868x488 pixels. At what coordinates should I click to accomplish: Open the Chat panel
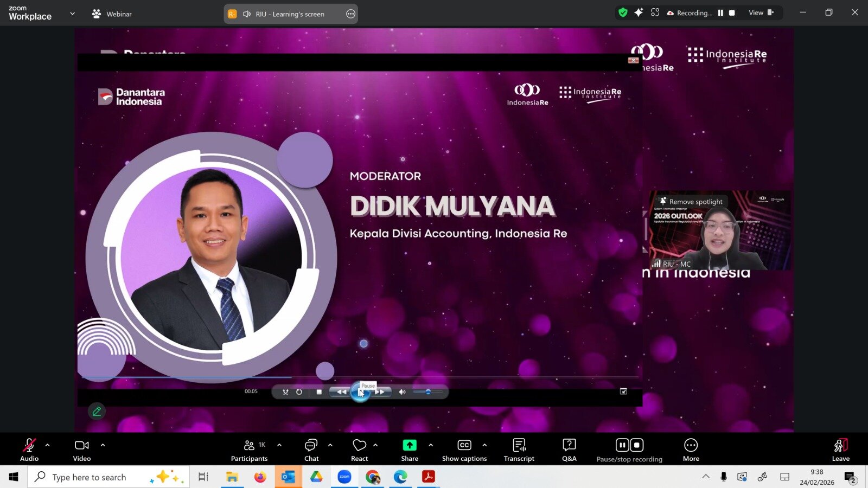[311, 450]
